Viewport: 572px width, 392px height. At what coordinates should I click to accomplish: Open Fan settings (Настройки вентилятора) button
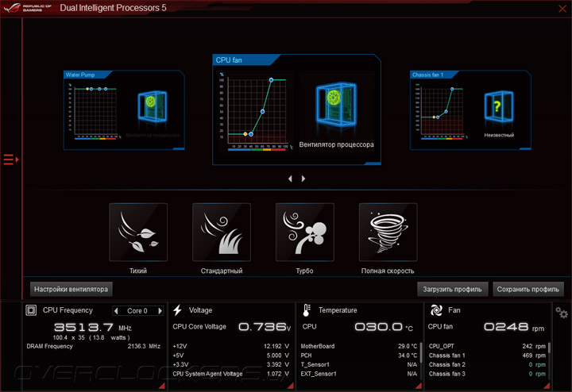pyautogui.click(x=71, y=290)
